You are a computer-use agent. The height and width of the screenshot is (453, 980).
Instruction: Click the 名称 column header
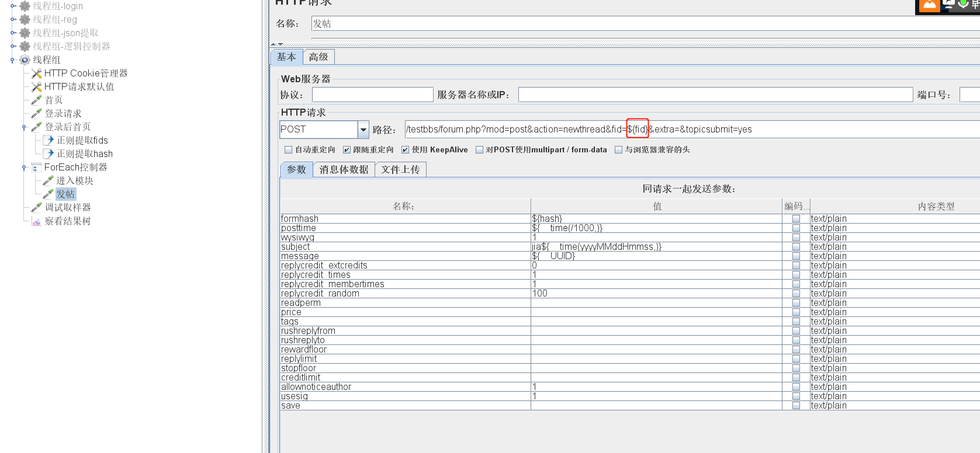pos(405,206)
